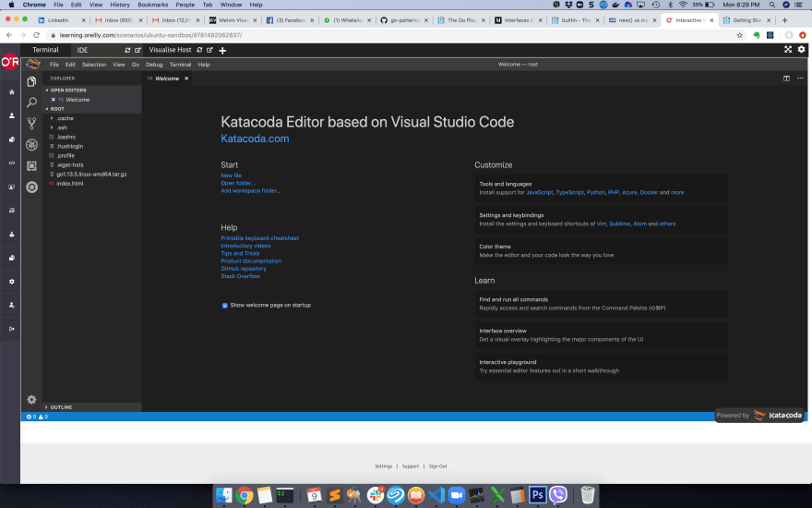Image resolution: width=812 pixels, height=508 pixels.
Task: Switch to the Terminal scenario tab
Action: [45, 50]
